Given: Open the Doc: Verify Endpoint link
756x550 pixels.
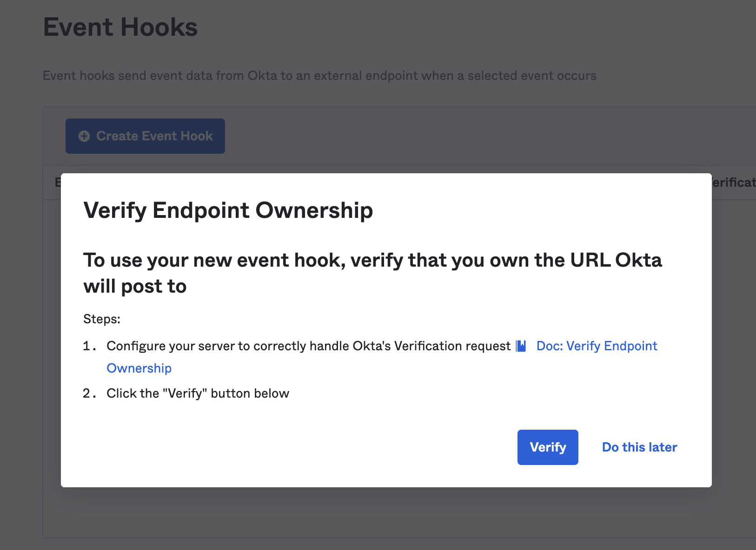Looking at the screenshot, I should (597, 346).
